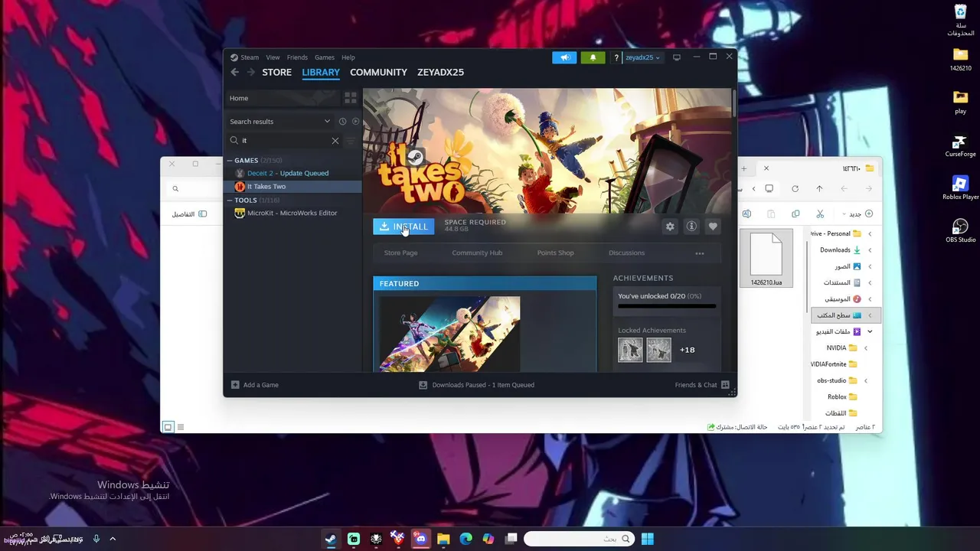
Task: Open the View menu
Action: (273, 57)
